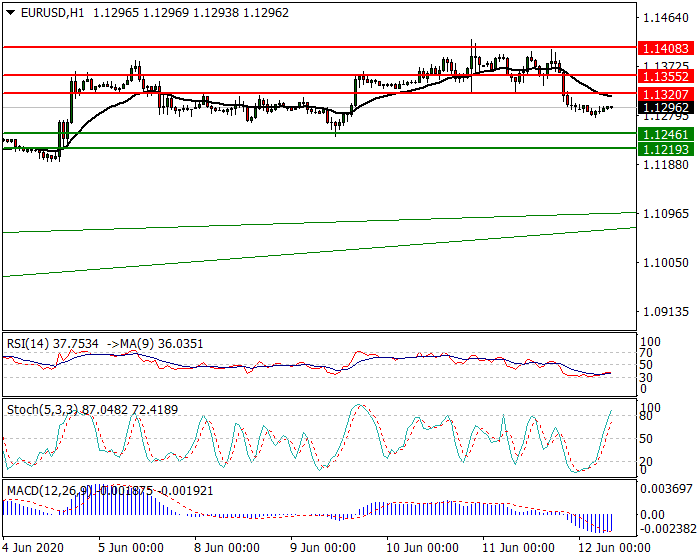Click the 1.13552 red price label

tap(666, 76)
